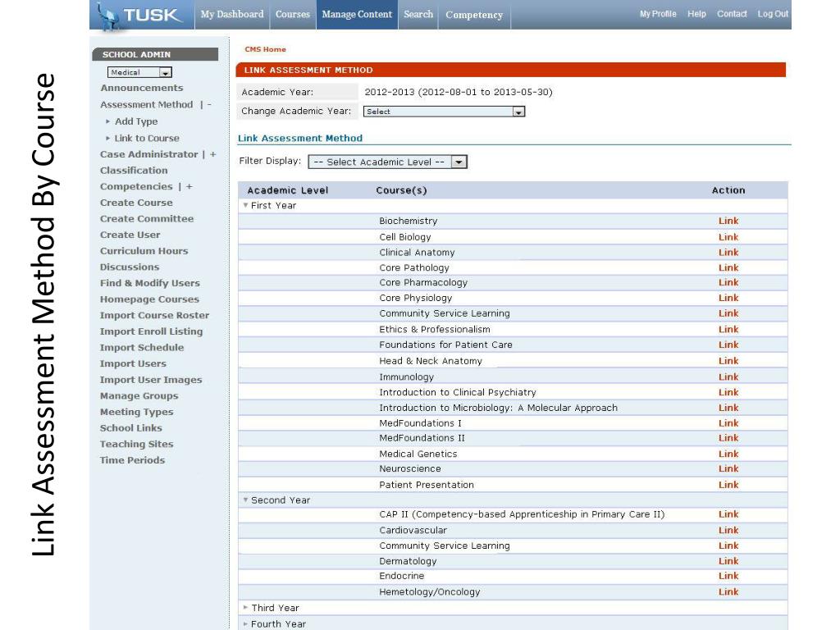Click Link for Endocrine course

coord(728,576)
